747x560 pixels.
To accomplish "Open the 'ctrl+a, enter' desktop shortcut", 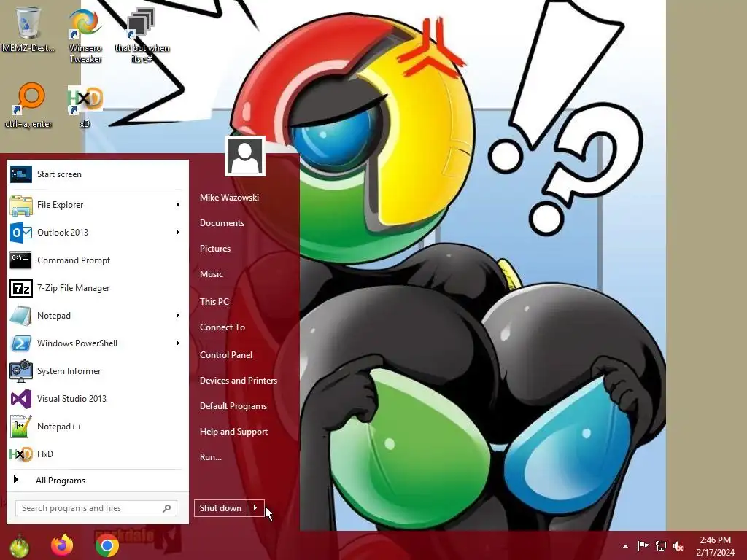I will tap(28, 106).
